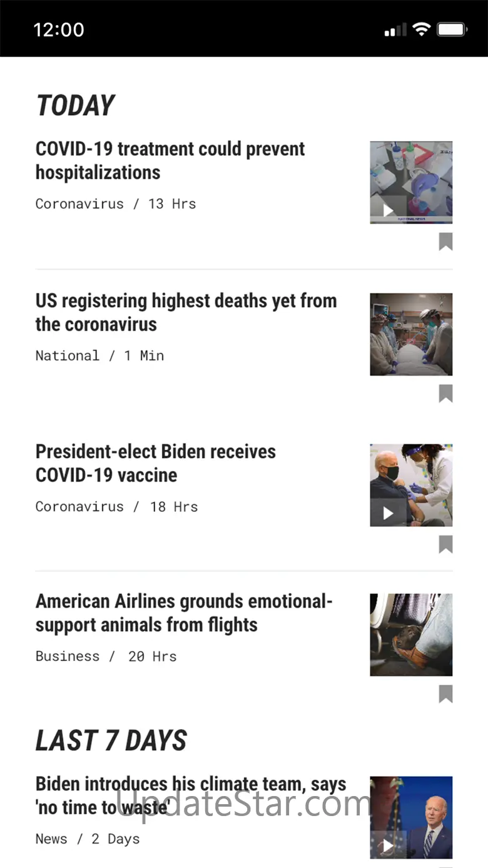Screen dimensions: 488x868
Task: Read 'COVID-19 treatment could prevent hospitalizations' headline
Action: tap(170, 160)
